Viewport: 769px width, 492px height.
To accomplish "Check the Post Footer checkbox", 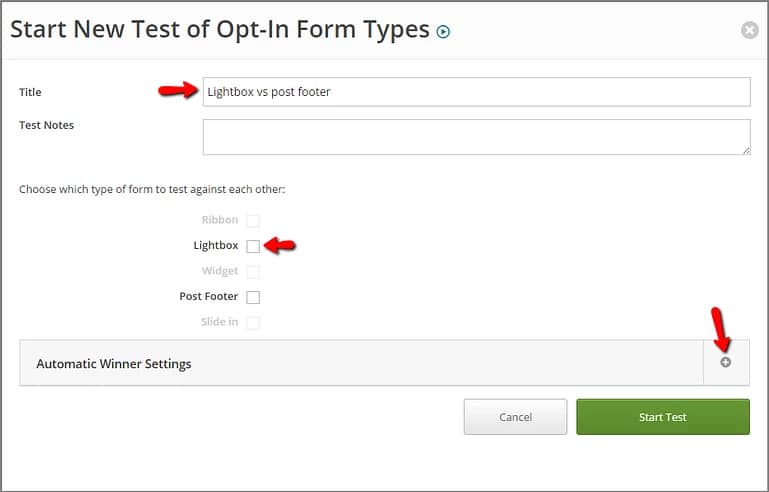I will (x=253, y=297).
